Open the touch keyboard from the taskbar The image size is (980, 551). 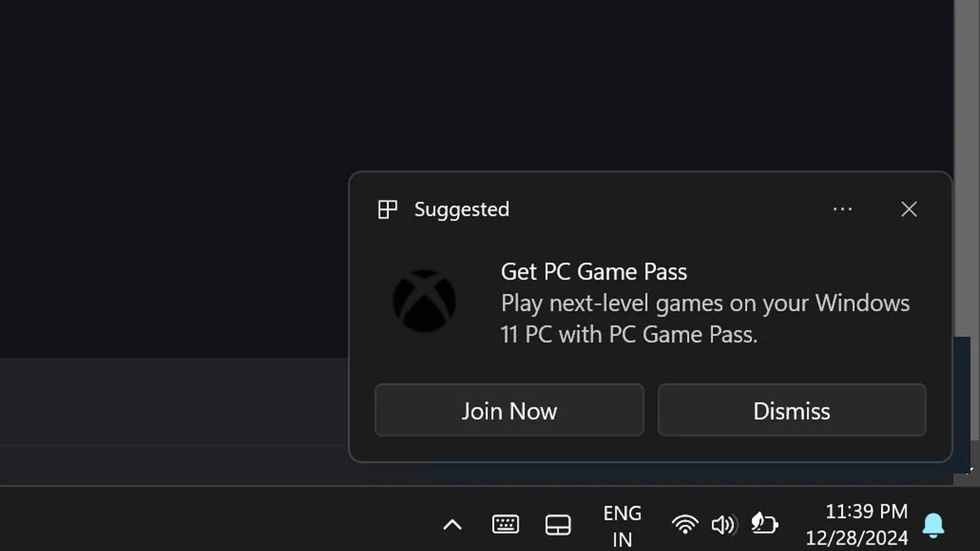click(x=506, y=525)
